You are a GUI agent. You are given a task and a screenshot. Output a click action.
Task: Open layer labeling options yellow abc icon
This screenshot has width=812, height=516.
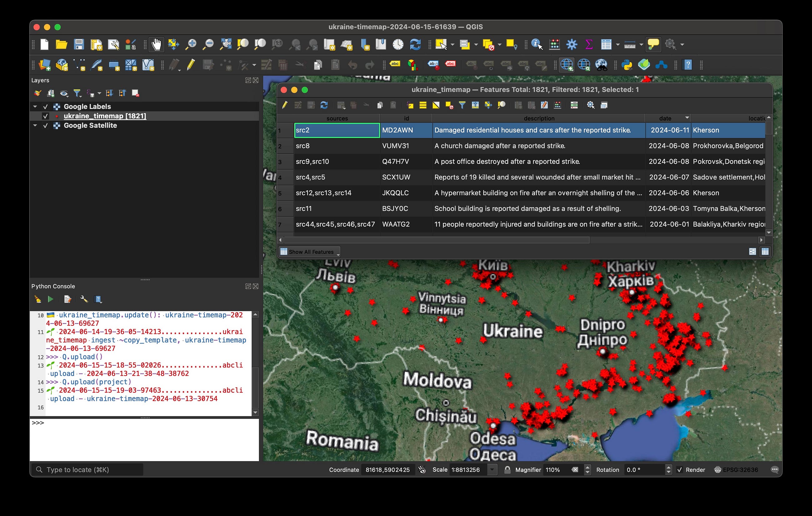tap(395, 64)
